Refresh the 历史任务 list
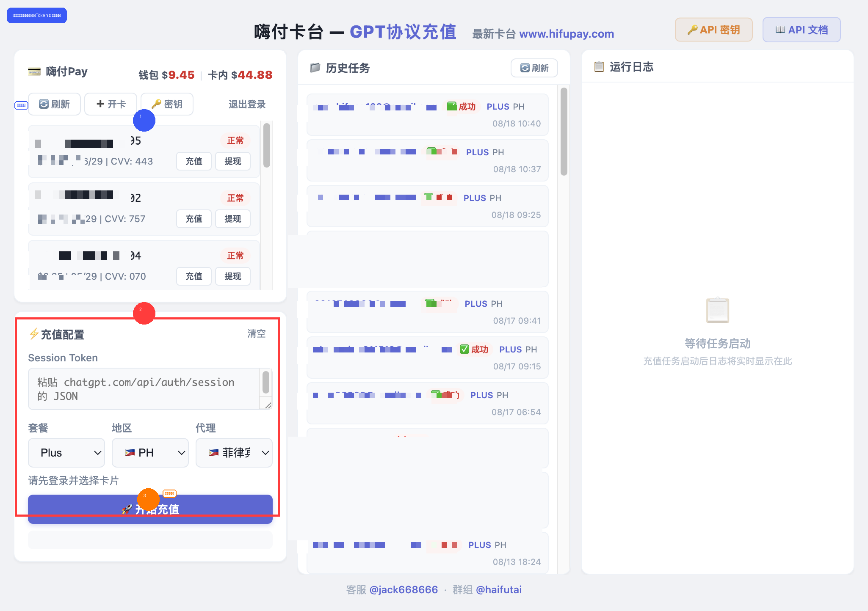Screen dimensions: 868x611 pos(534,68)
